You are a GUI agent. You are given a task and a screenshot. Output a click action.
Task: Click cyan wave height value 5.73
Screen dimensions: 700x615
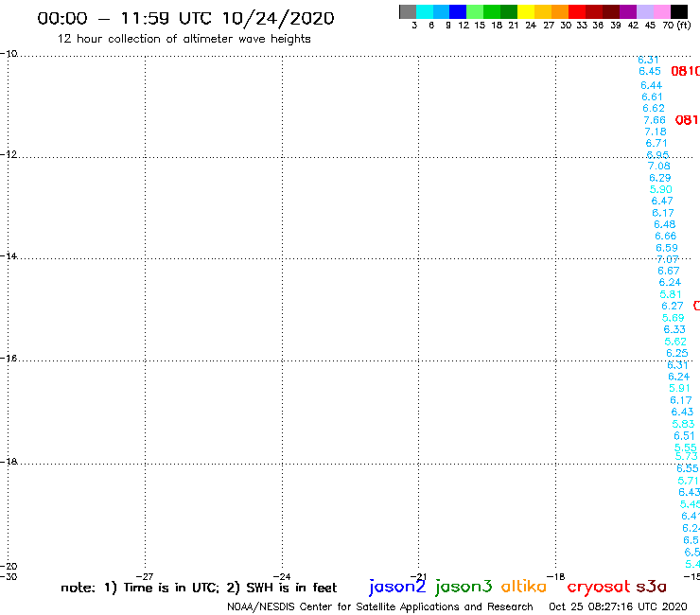[686, 456]
